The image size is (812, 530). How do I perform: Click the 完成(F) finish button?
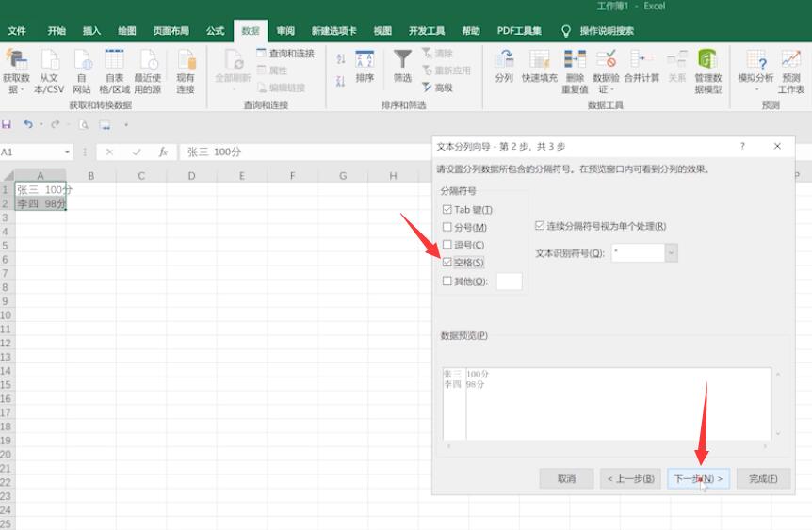(x=763, y=479)
